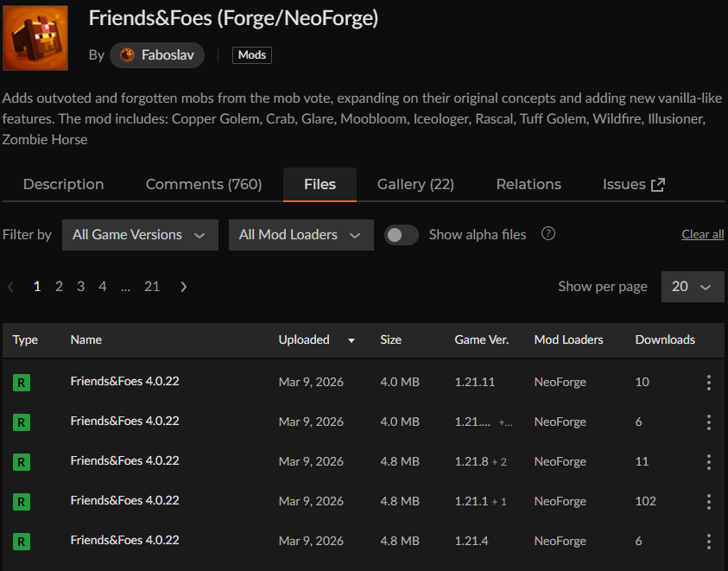Toggle the Show alpha files switch
This screenshot has width=728, height=571.
[x=402, y=235]
